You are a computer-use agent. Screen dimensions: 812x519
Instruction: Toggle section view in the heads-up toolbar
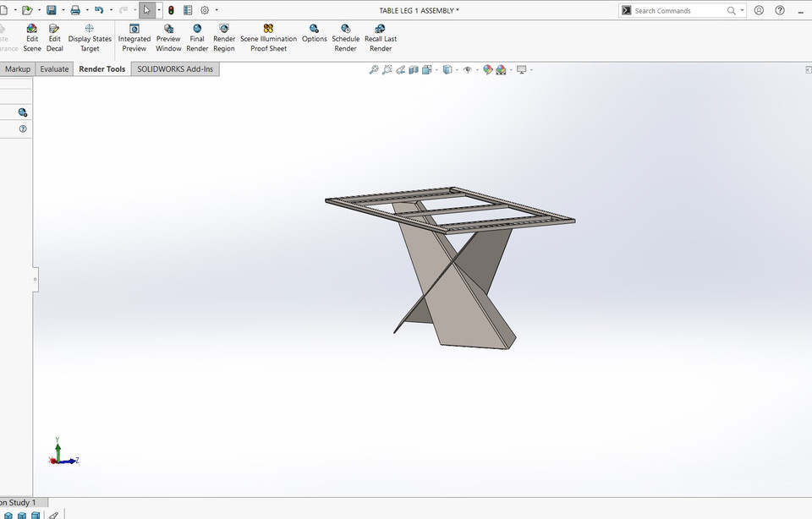[414, 69]
